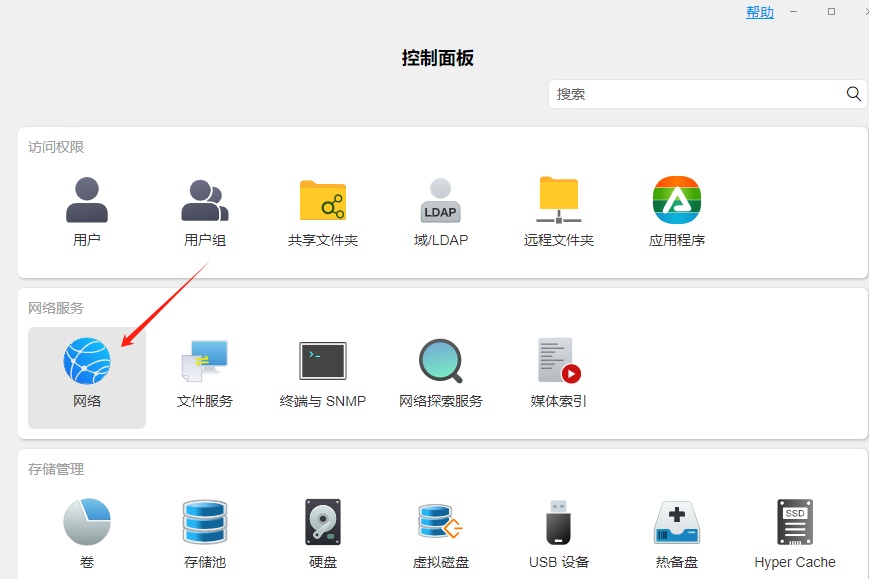This screenshot has width=869, height=579.
Task: Open 热备盘 hot spare settings
Action: pyautogui.click(x=677, y=534)
